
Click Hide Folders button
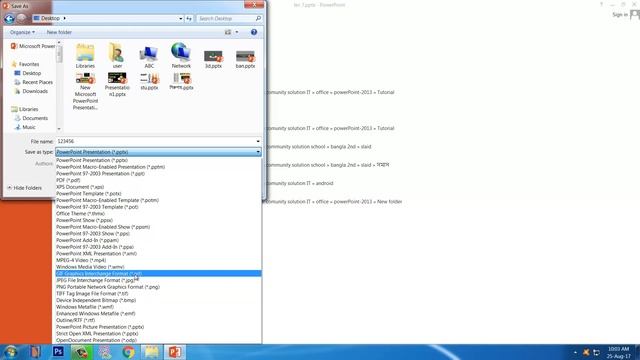(24, 188)
